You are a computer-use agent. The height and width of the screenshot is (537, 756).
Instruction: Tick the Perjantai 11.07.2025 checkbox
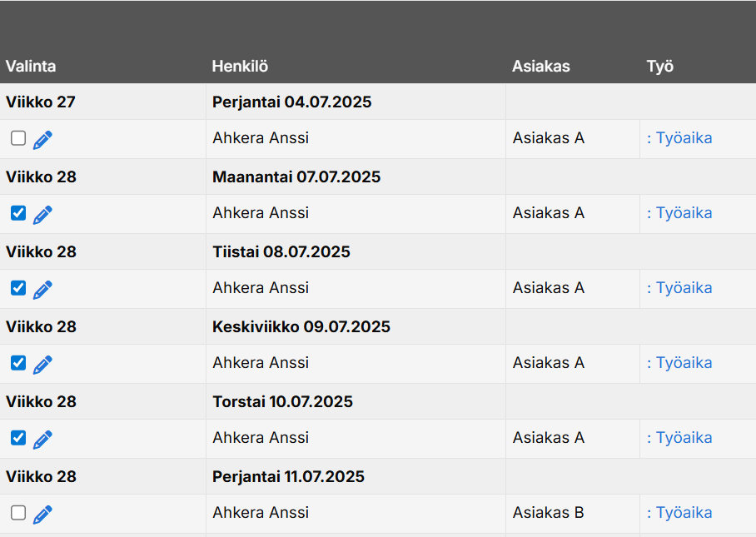(18, 513)
